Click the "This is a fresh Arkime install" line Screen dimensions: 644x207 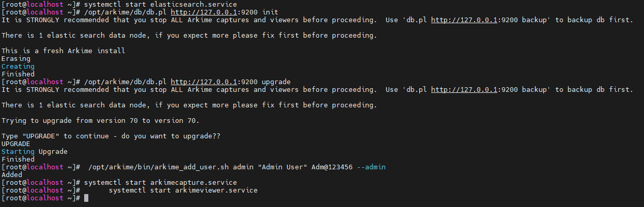tap(64, 51)
